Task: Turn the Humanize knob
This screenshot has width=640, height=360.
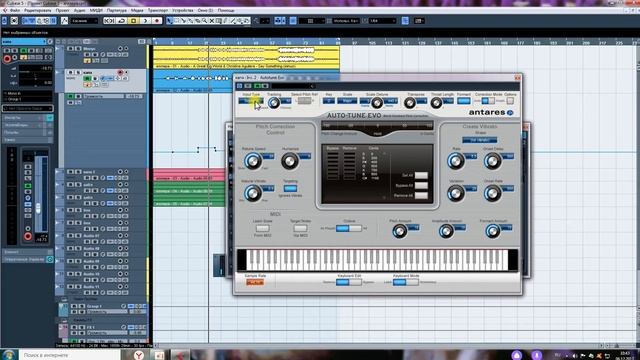Action: 289,161
